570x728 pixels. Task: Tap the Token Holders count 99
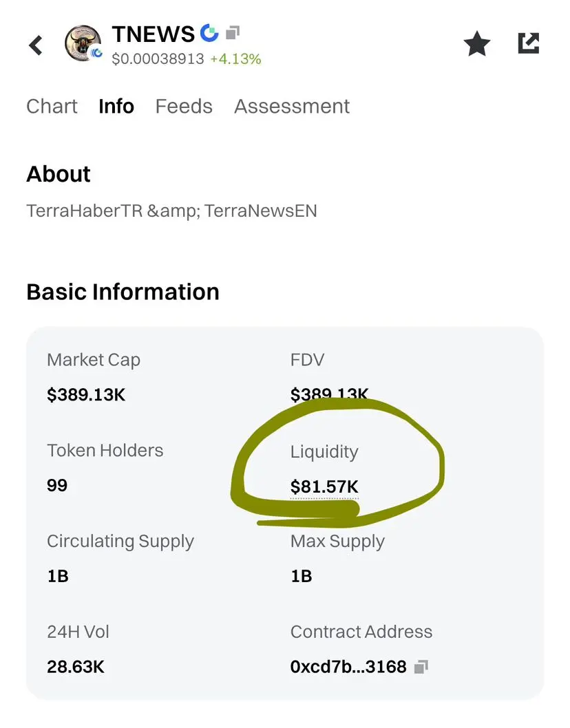coord(57,486)
